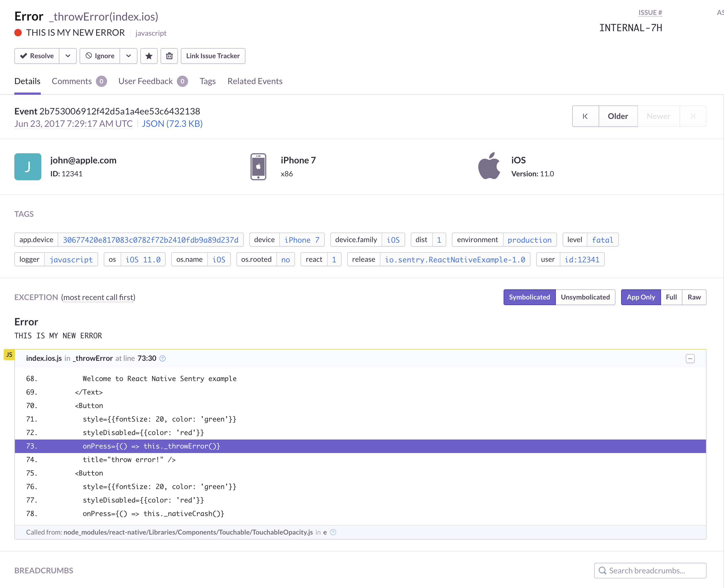The width and height of the screenshot is (724, 588).
Task: Open the JSON (72.3 KB) link
Action: click(172, 124)
